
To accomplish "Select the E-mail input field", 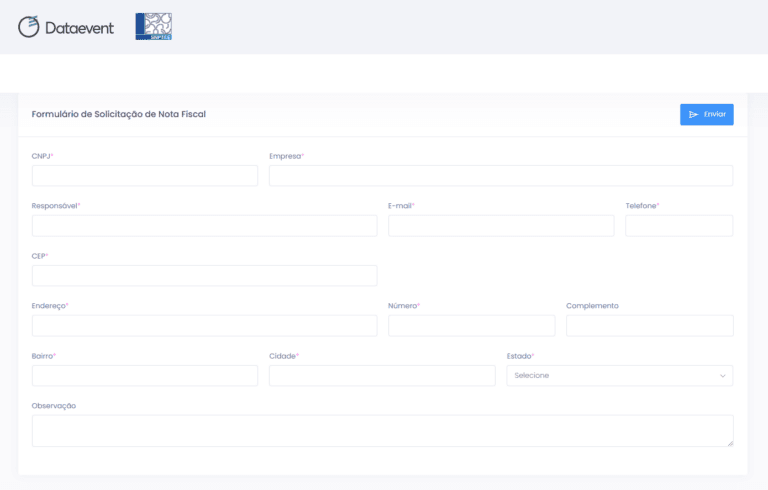I will coord(501,226).
